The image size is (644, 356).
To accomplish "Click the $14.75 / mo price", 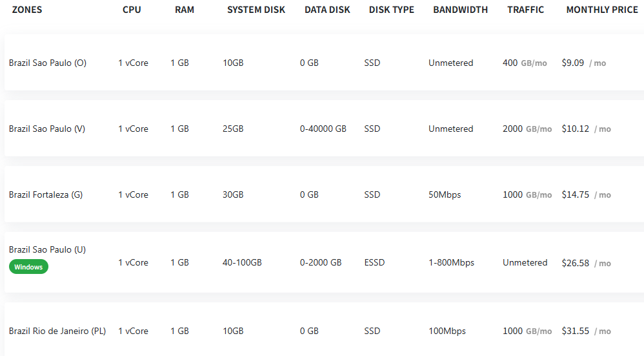I will coord(586,194).
